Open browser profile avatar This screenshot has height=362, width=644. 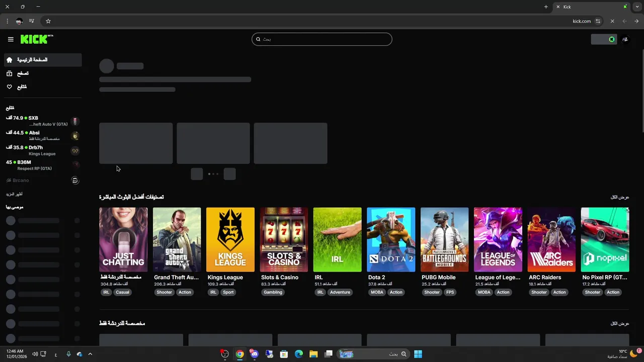[x=19, y=21]
